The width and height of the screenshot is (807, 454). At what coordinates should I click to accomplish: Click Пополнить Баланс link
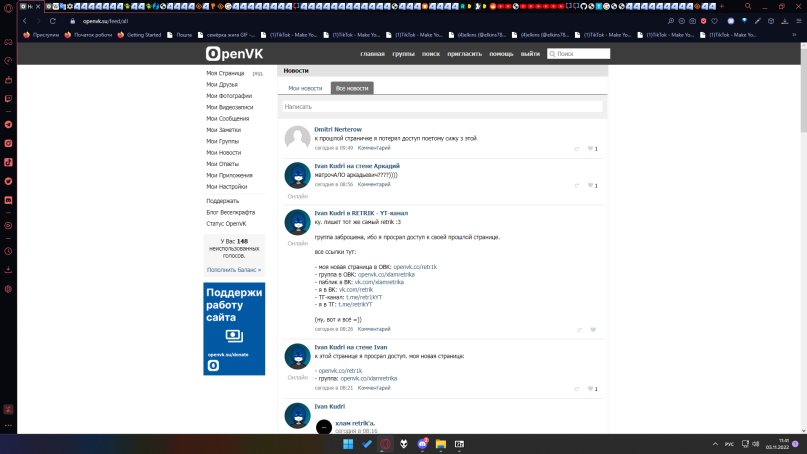234,269
